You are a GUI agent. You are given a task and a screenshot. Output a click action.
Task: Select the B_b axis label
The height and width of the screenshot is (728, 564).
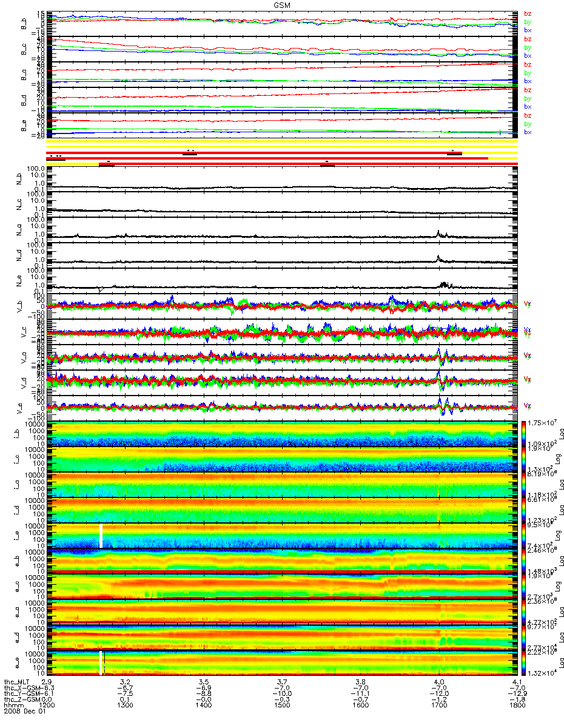(24, 24)
